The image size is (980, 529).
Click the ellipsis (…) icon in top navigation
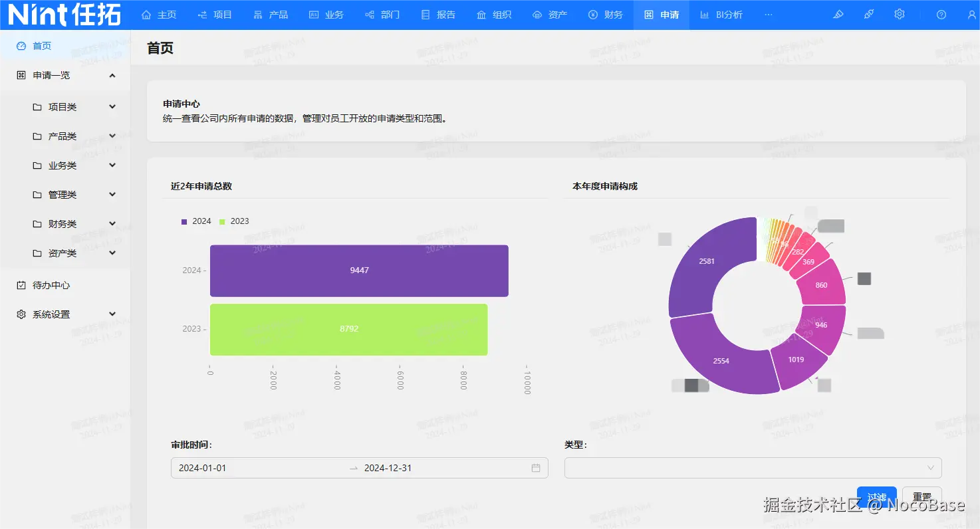(x=769, y=14)
